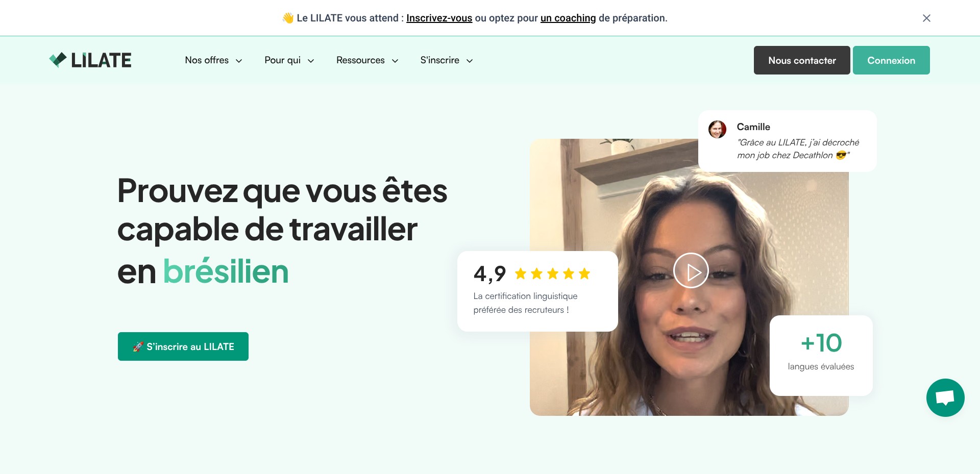The image size is (980, 474).
Task: Click the Nous contacter button
Action: pos(802,60)
